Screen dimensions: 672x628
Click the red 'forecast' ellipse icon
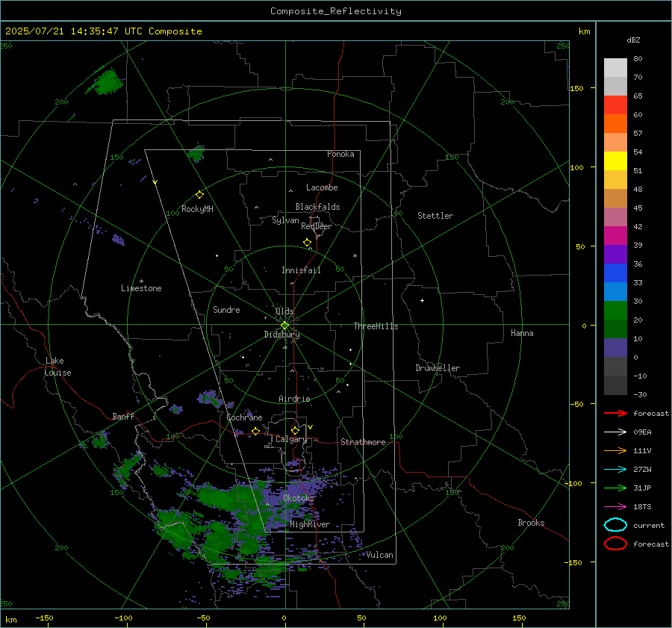(615, 544)
